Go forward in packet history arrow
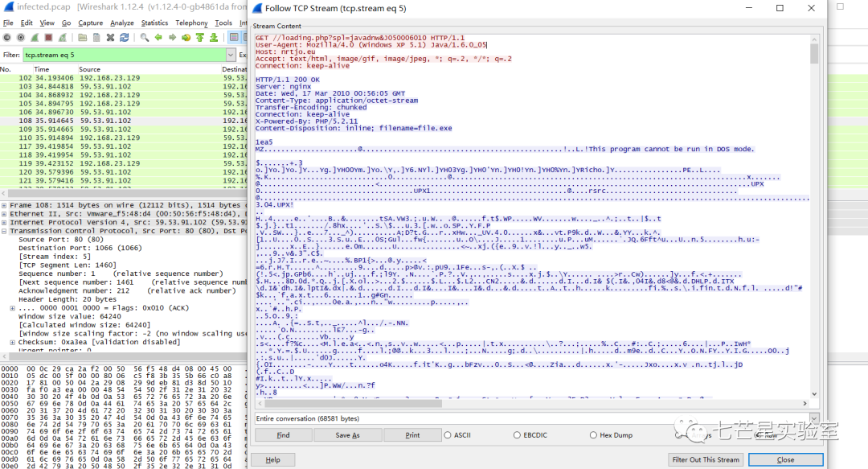Viewport: 868px width, 469px height. (172, 37)
